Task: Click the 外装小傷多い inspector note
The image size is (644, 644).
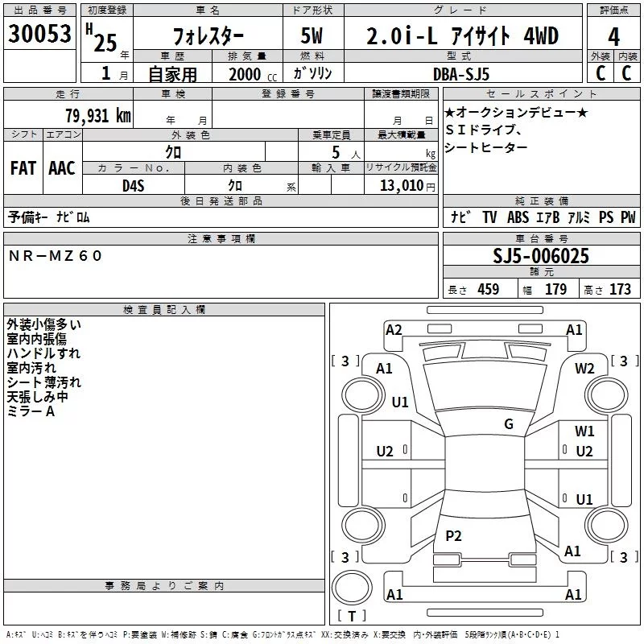Action: click(x=43, y=324)
